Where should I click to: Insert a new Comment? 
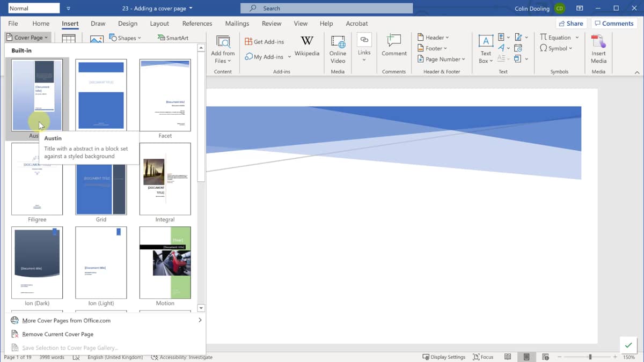point(394,46)
